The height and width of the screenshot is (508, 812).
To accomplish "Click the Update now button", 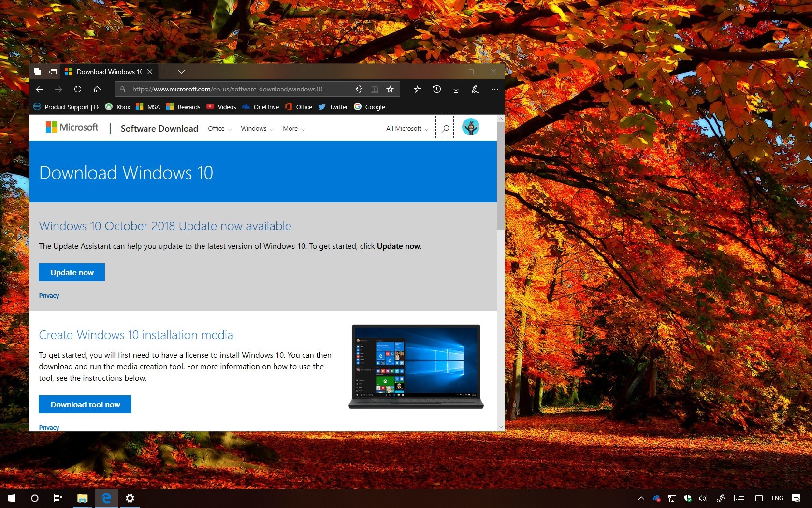I will [72, 272].
